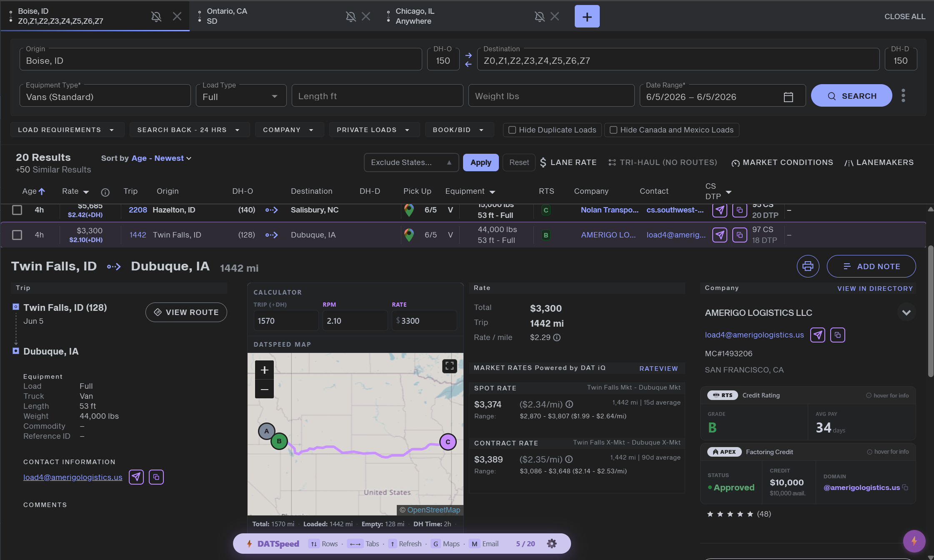Mute alerts bell on Boise, ID tab

tap(156, 16)
